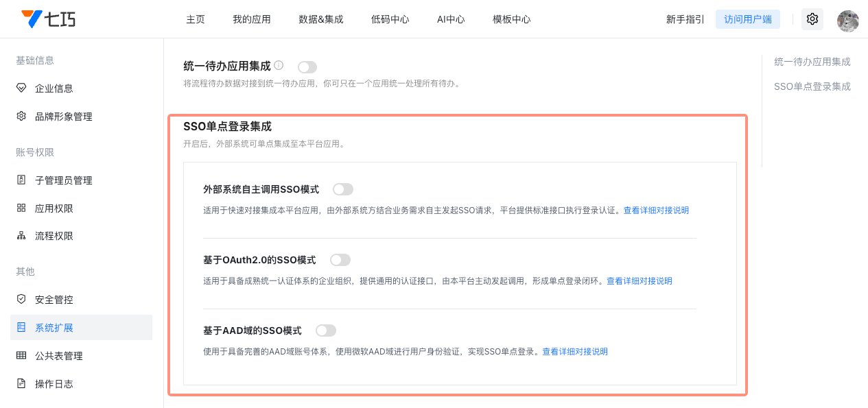Click the 七巧 logo
This screenshot has width=868, height=408.
(48, 19)
